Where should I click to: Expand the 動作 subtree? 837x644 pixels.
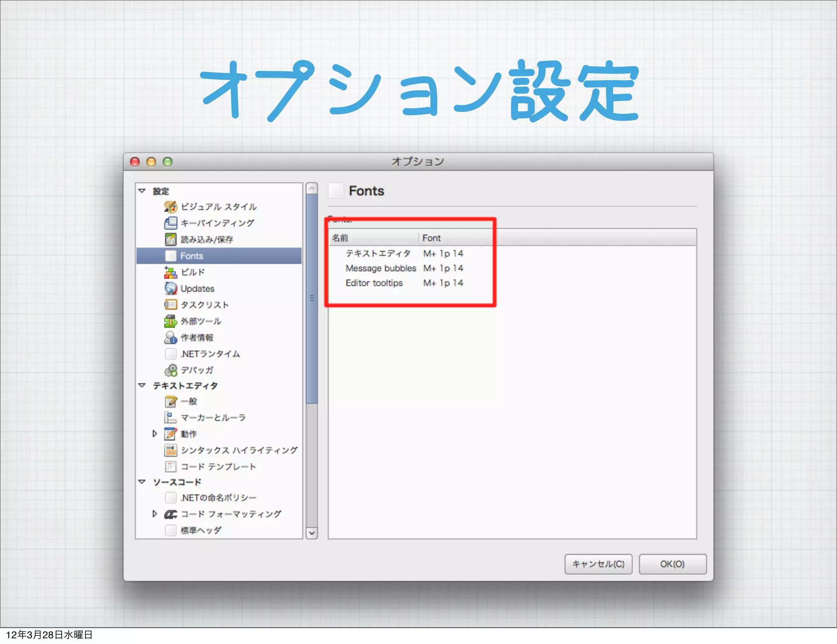pos(154,434)
